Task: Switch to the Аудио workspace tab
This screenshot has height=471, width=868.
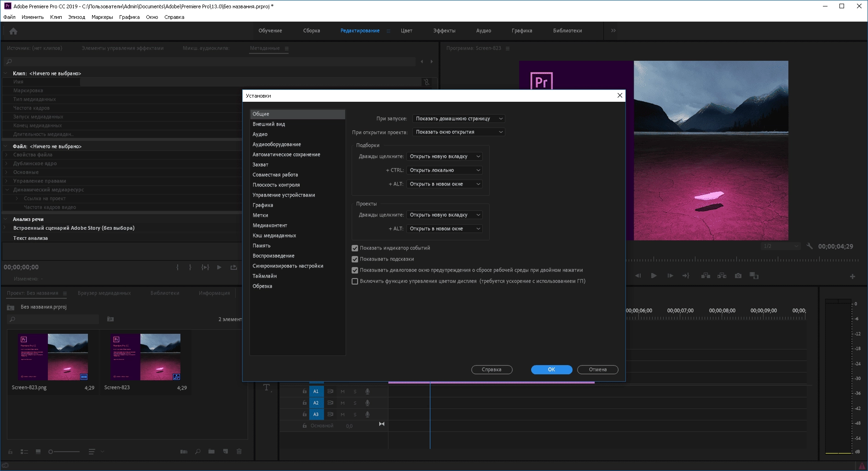Action: pos(483,31)
